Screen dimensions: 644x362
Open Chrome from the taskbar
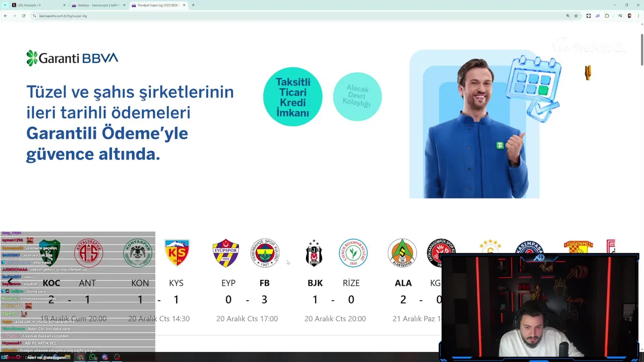tap(80, 357)
